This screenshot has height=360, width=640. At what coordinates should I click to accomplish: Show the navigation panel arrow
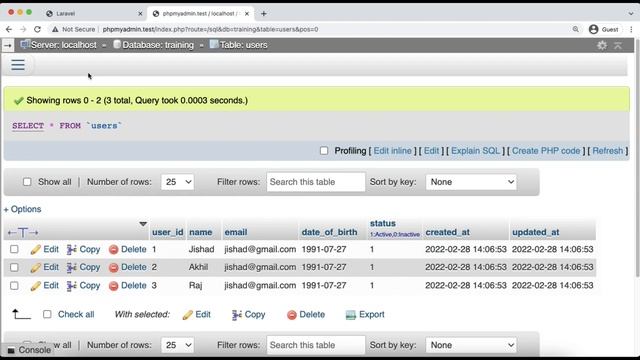(x=8, y=46)
